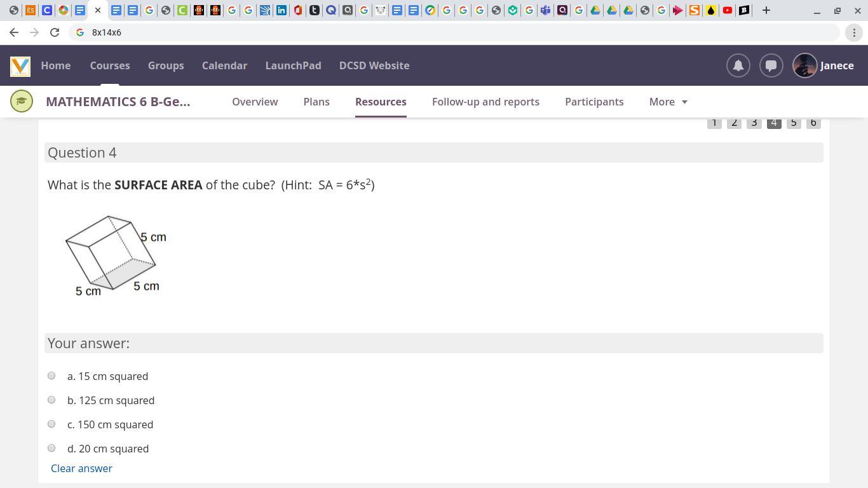This screenshot has width=868, height=488.
Task: Switch to the white animal icon tab
Action: pos(381,10)
